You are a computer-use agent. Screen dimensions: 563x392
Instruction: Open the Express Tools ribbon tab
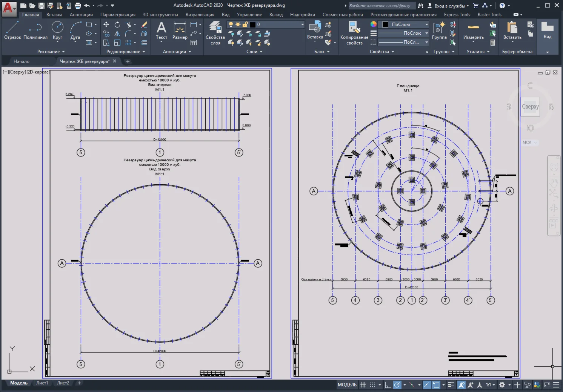457,15
